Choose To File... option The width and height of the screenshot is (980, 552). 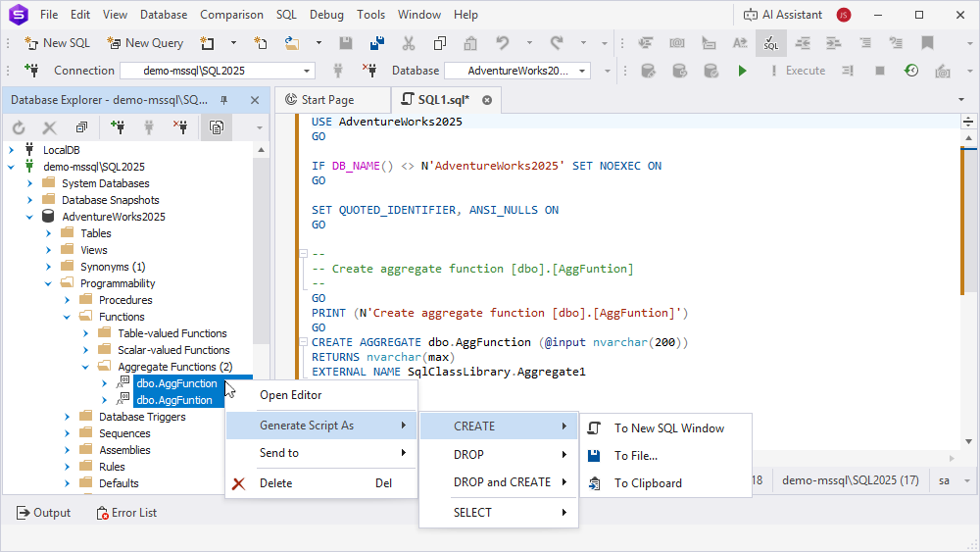click(665, 456)
